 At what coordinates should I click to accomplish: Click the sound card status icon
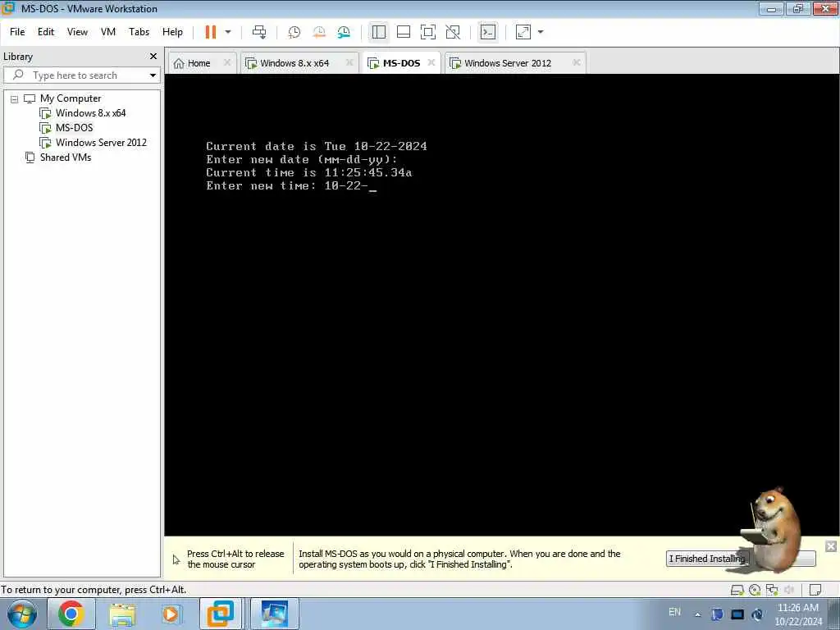tap(789, 590)
